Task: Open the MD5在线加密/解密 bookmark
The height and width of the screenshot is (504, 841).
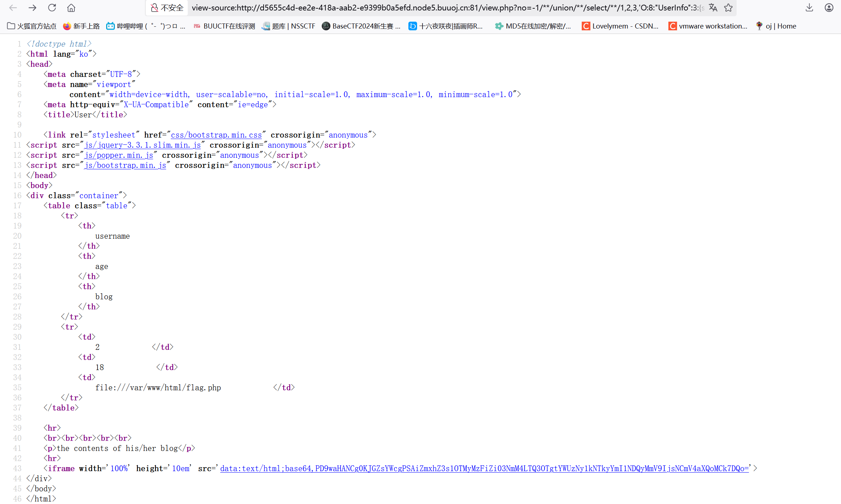Action: (533, 26)
